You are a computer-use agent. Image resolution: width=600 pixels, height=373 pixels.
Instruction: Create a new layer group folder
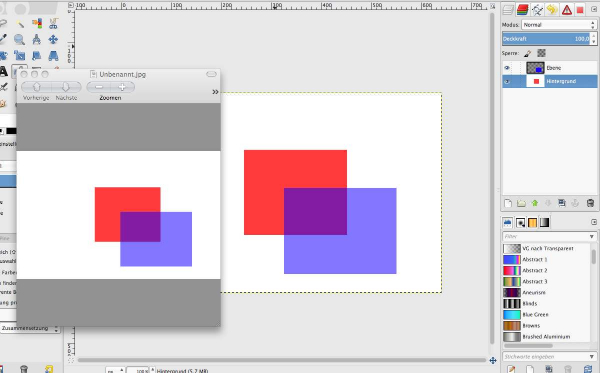coord(521,203)
